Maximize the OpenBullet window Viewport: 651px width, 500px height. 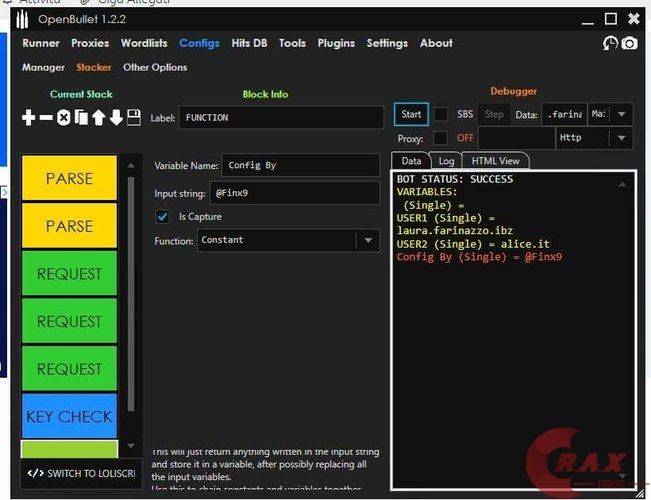[x=611, y=19]
